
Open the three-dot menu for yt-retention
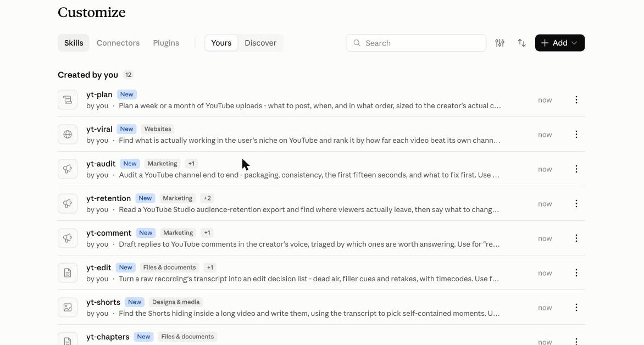576,203
